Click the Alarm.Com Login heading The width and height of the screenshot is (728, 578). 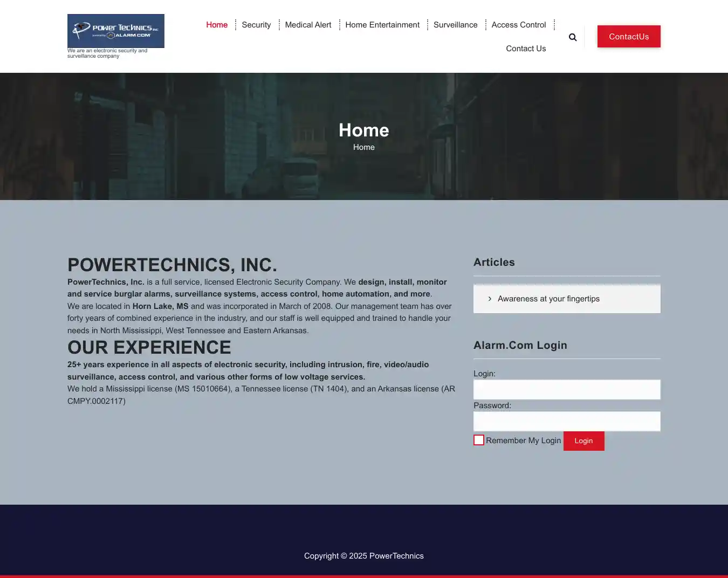(520, 345)
